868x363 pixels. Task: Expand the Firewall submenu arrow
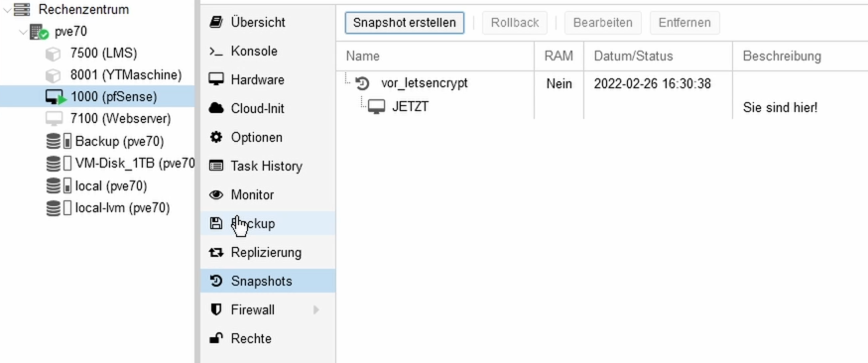pos(316,309)
